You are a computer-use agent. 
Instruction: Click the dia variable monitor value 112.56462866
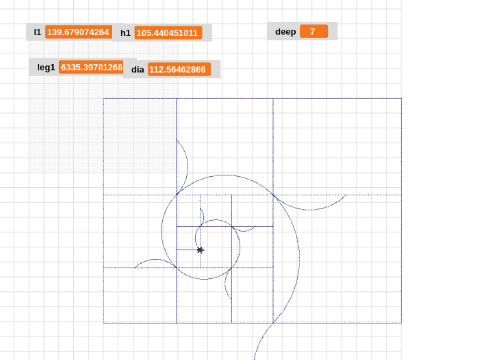pos(179,69)
